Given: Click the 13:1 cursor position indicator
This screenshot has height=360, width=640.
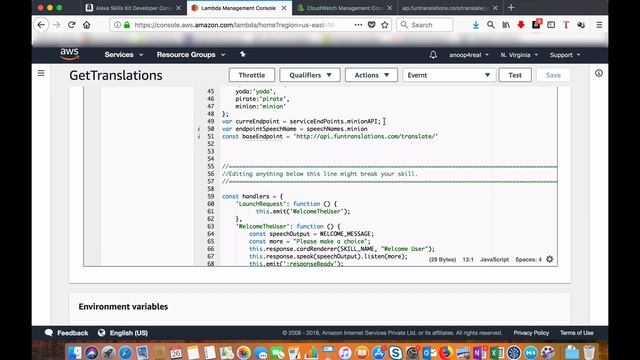Looking at the screenshot, I should (468, 260).
